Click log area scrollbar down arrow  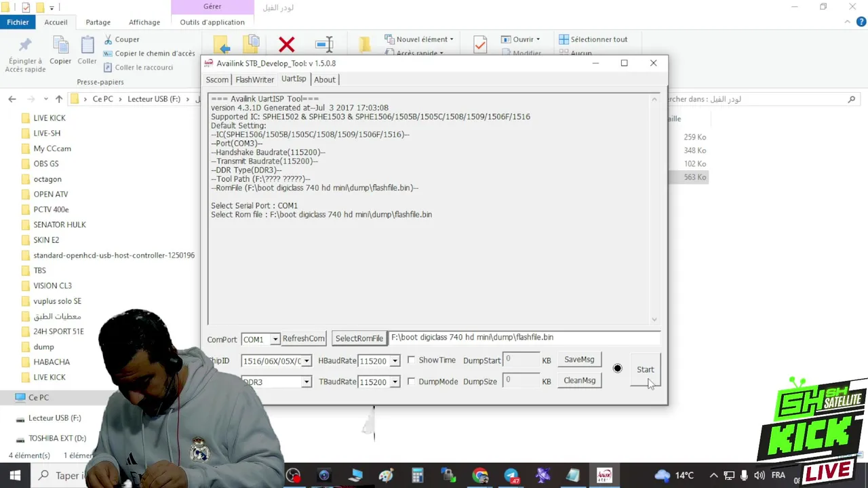tap(654, 319)
